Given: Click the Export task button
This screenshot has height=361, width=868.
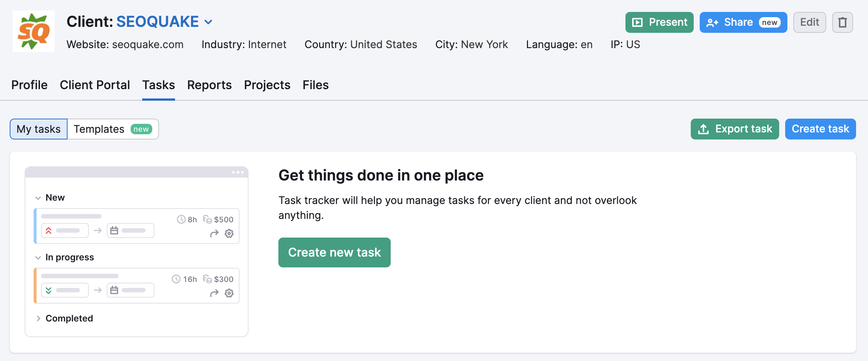Looking at the screenshot, I should pyautogui.click(x=735, y=129).
